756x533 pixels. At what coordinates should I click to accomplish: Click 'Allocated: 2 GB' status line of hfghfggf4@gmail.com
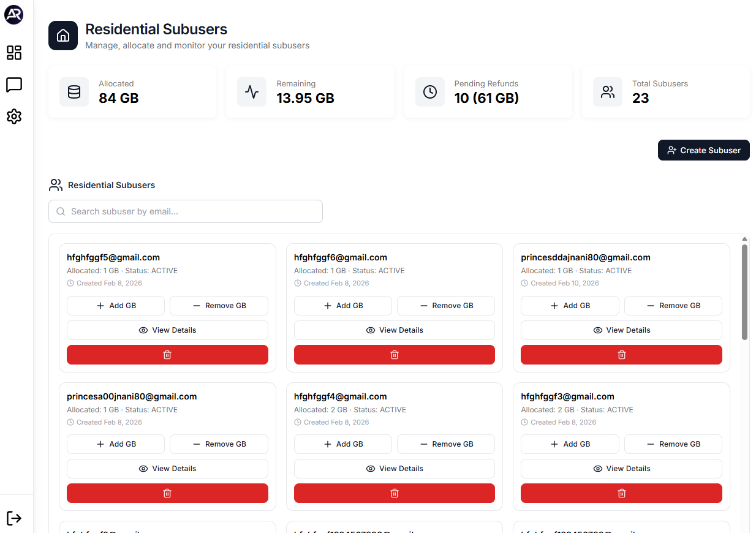click(x=350, y=410)
